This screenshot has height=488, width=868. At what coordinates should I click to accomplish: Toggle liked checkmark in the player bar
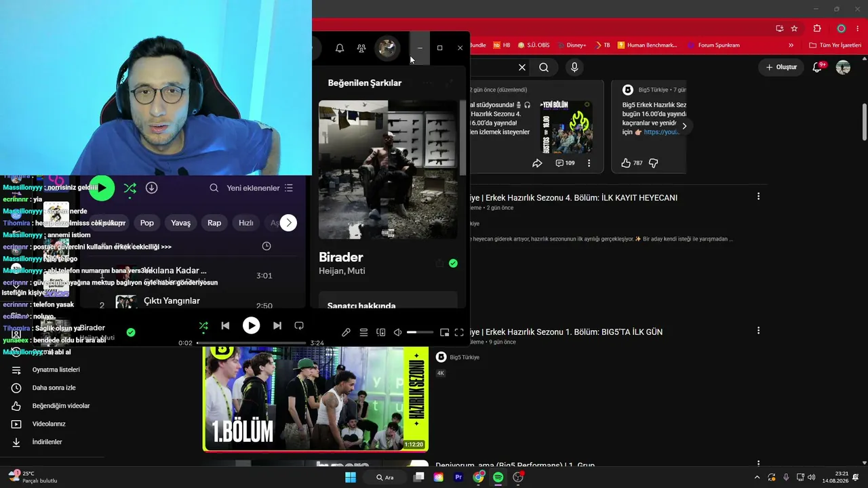(131, 332)
